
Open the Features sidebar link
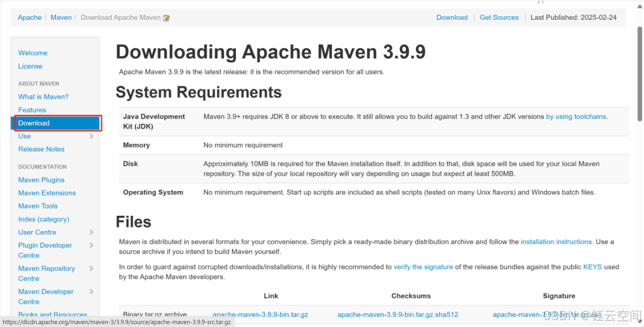(x=32, y=110)
